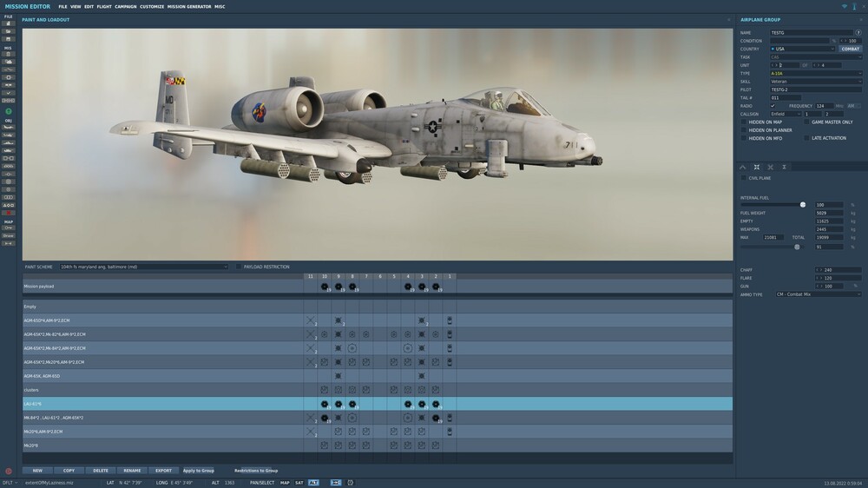Open the route tab icon in group panel
The image size is (868, 488).
[743, 167]
